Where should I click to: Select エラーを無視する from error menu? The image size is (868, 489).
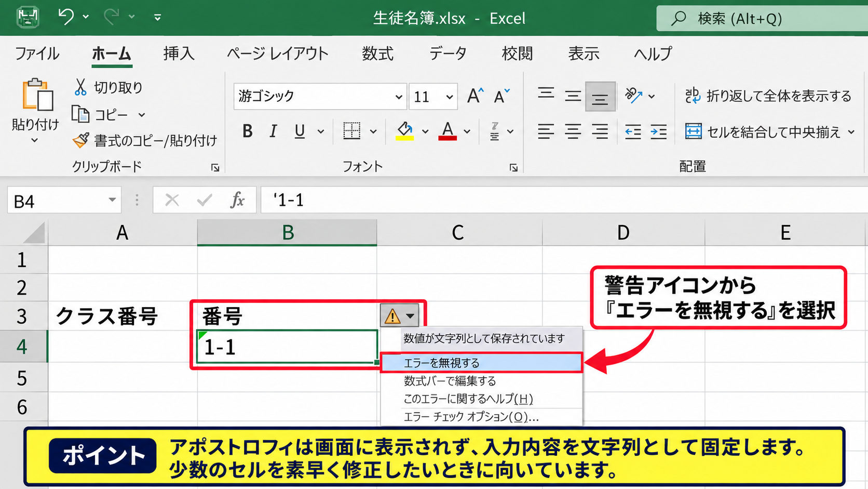coord(482,363)
